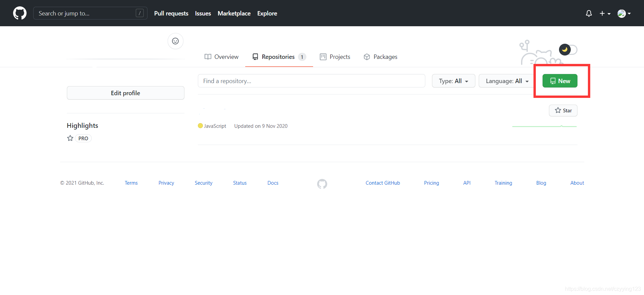Click the JavaScript language label

tap(215, 126)
